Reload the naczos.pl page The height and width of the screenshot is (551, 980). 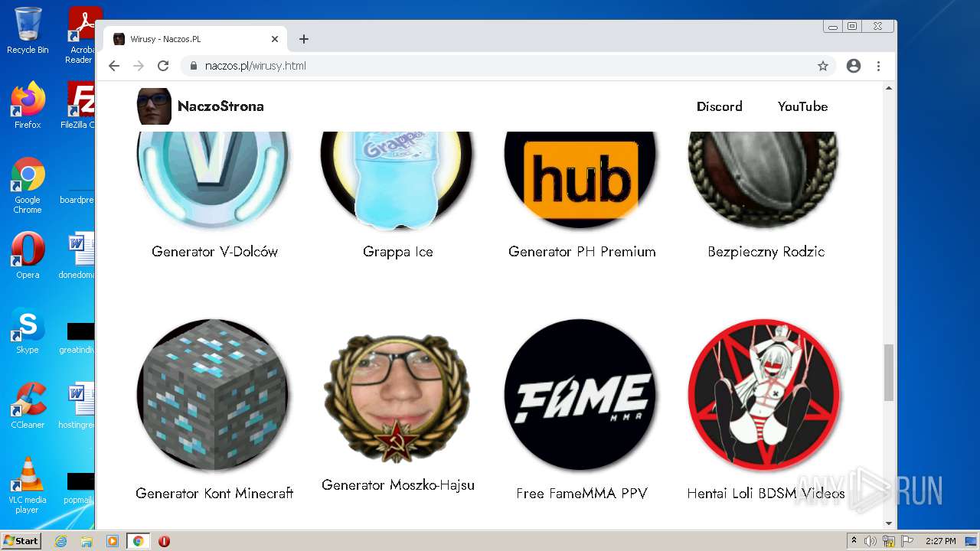pyautogui.click(x=163, y=66)
